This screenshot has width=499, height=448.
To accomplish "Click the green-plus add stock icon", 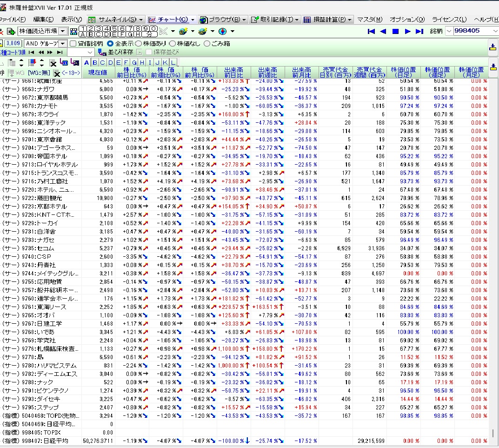I will point(11,31).
